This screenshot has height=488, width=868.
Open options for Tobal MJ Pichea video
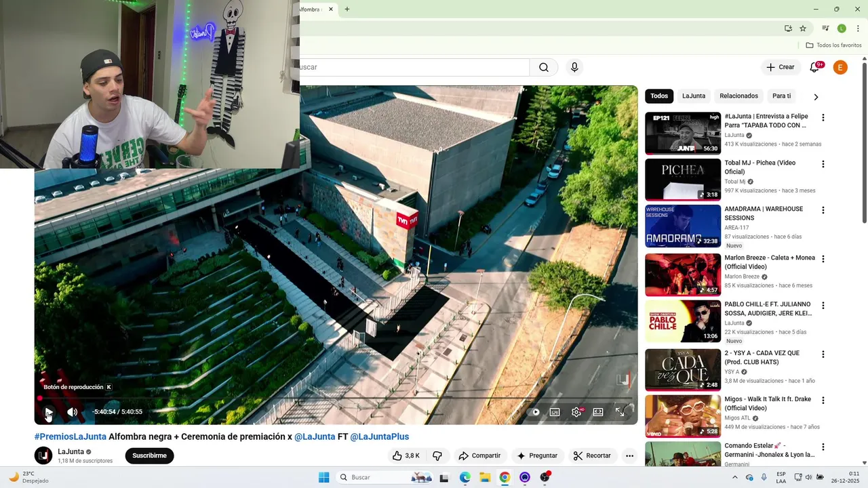tap(823, 164)
